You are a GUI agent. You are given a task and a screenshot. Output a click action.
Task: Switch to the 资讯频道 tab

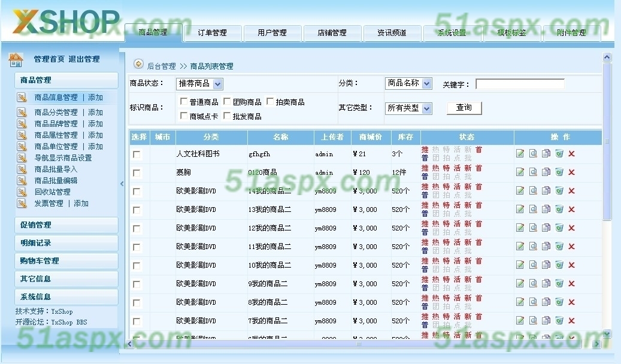pos(392,33)
